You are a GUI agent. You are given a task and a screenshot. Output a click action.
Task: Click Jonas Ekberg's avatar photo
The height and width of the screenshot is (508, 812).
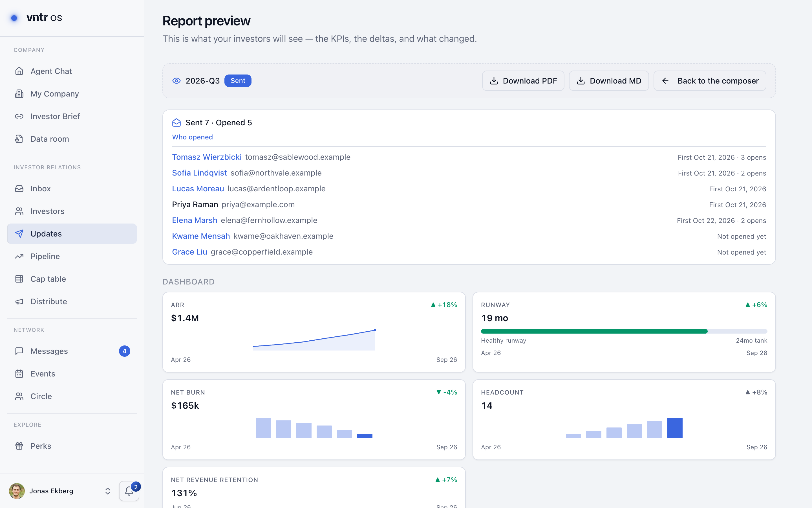[x=17, y=491]
